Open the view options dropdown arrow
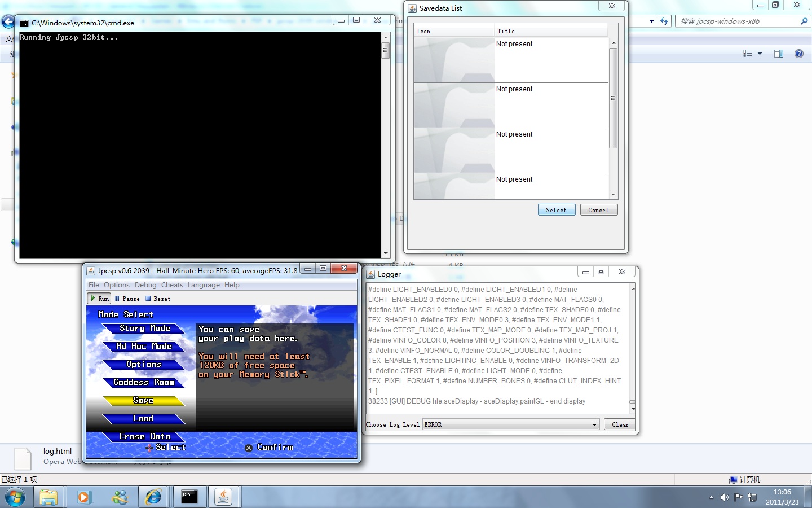This screenshot has width=812, height=508. tap(760, 54)
